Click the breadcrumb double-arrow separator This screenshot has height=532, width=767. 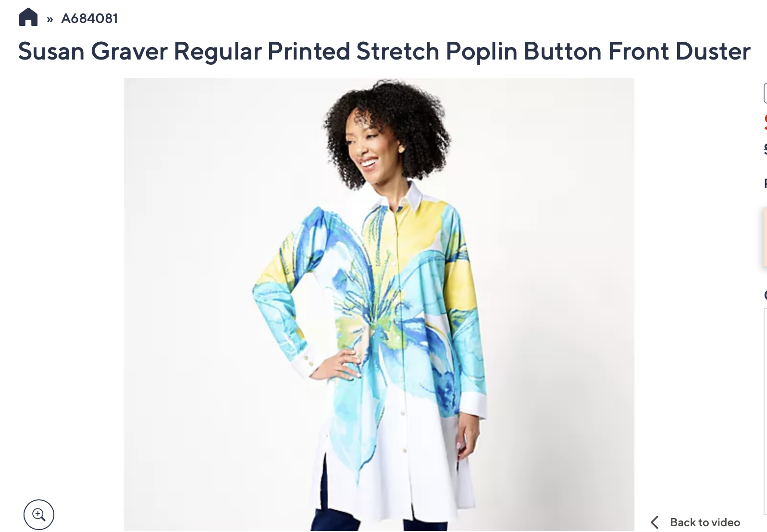[x=50, y=19]
